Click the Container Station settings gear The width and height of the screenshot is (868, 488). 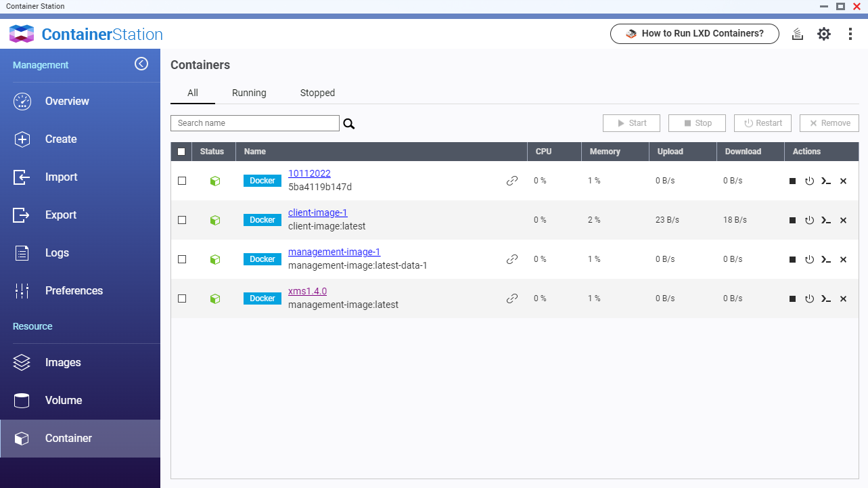point(823,33)
